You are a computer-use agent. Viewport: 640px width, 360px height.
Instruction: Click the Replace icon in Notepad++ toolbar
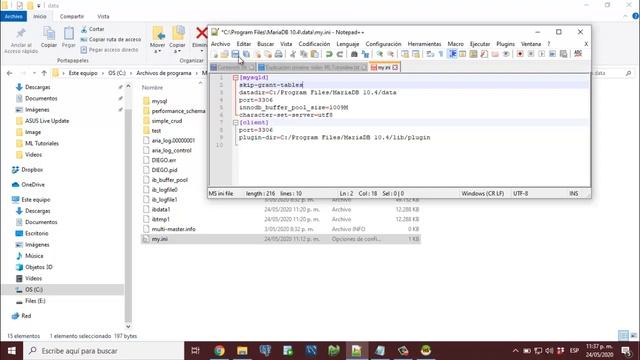click(365, 54)
